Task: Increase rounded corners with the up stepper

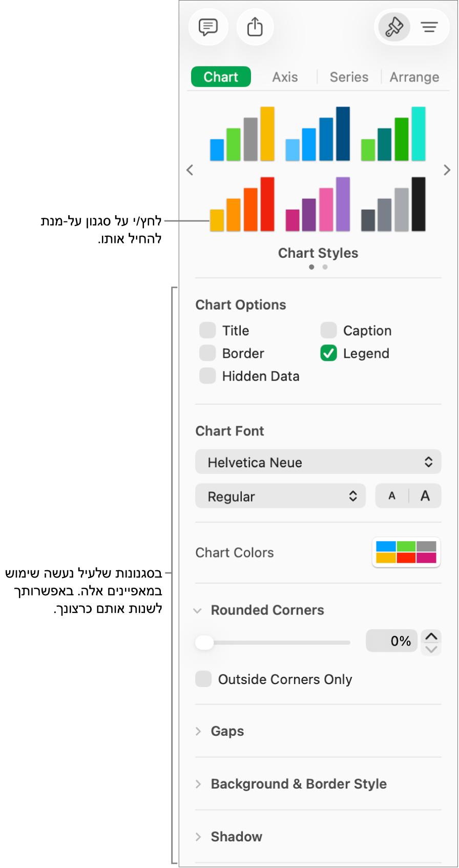Action: 431,636
